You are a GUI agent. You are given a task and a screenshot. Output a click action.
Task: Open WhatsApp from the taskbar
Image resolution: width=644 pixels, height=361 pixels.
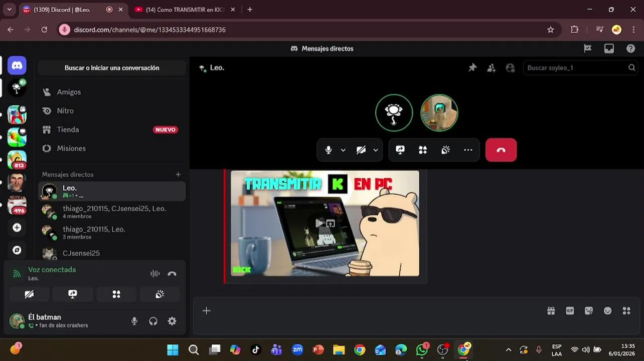(x=422, y=350)
